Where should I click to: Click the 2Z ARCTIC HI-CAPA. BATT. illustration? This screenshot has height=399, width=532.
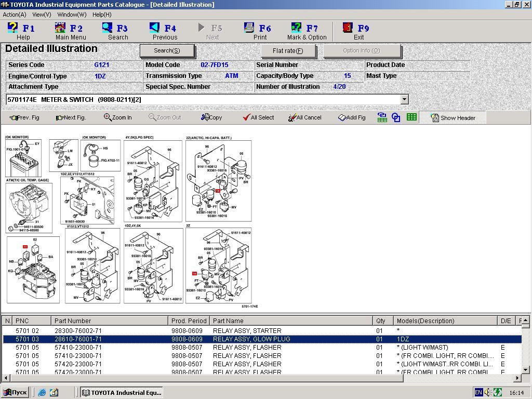(x=219, y=180)
